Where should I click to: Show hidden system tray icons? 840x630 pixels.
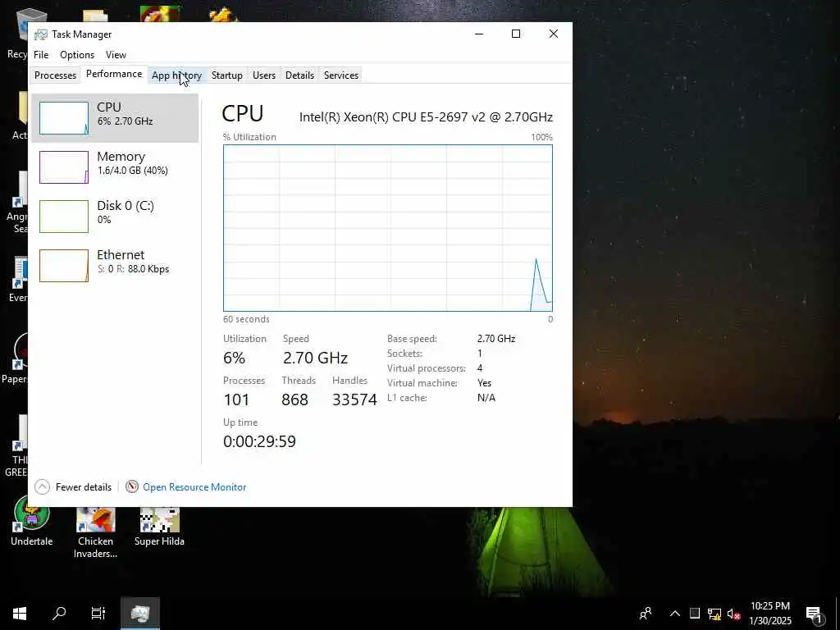675,614
